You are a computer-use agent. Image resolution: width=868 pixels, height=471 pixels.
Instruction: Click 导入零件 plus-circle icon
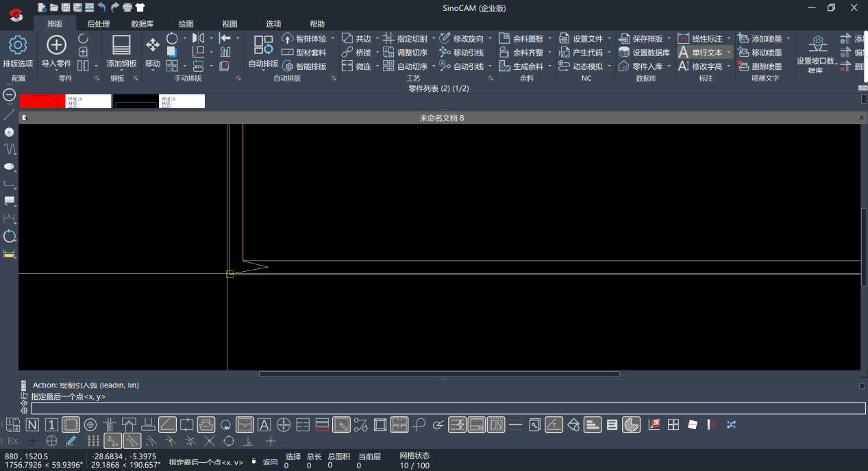pos(56,46)
